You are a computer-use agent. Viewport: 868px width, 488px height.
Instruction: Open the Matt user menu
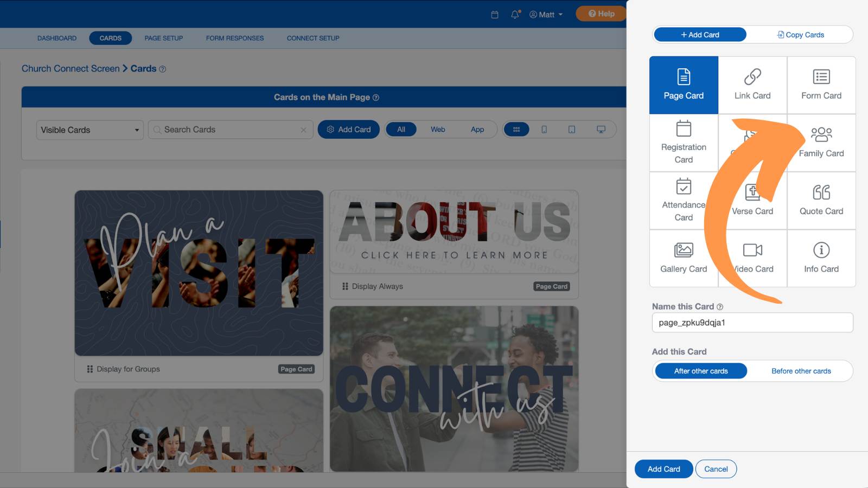click(x=546, y=15)
